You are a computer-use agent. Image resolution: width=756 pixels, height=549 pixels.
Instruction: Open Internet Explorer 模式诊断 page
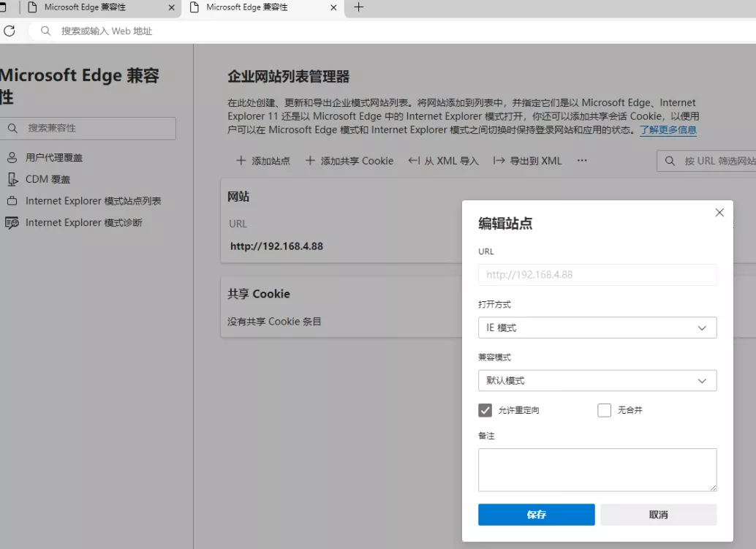click(83, 223)
